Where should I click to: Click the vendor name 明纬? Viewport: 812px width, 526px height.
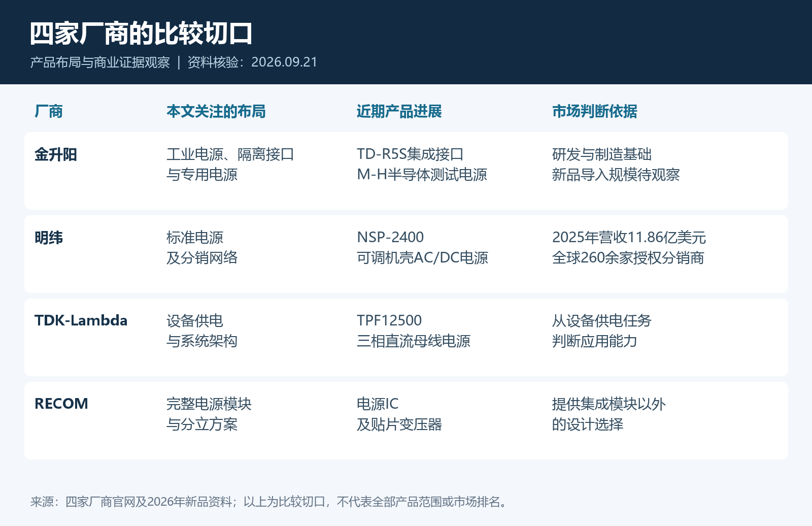pos(49,238)
